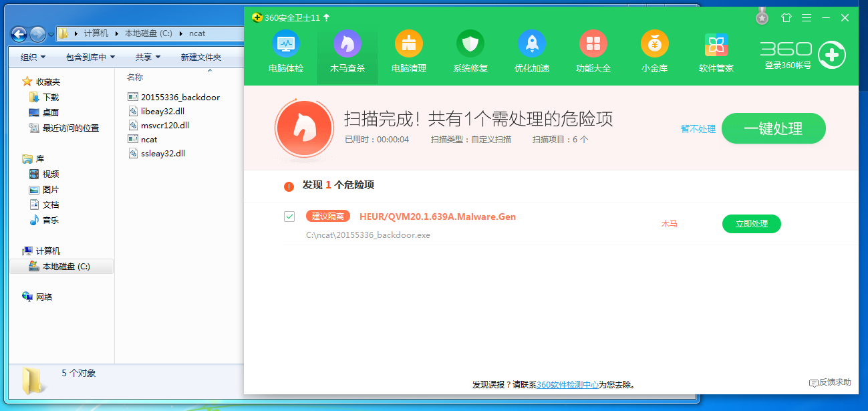Click Explorer back navigation arrow
The height and width of the screenshot is (411, 868).
[x=19, y=33]
